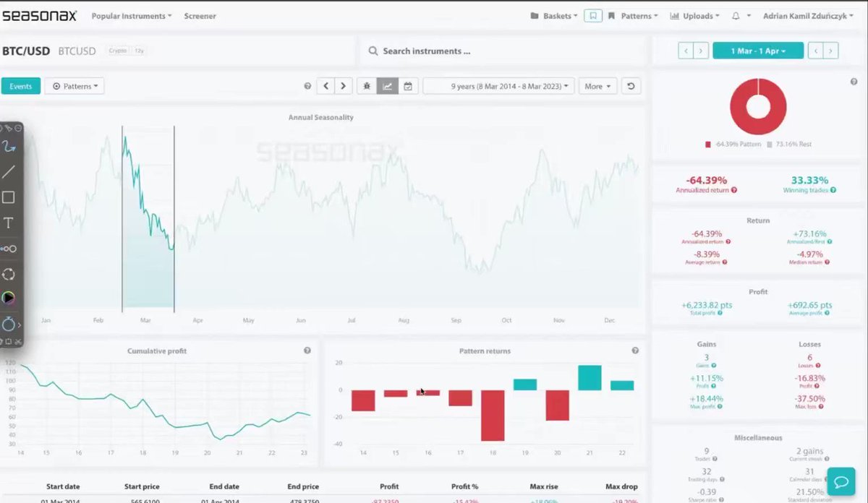Click the End price column header
This screenshot has height=503, width=868.
click(304, 486)
